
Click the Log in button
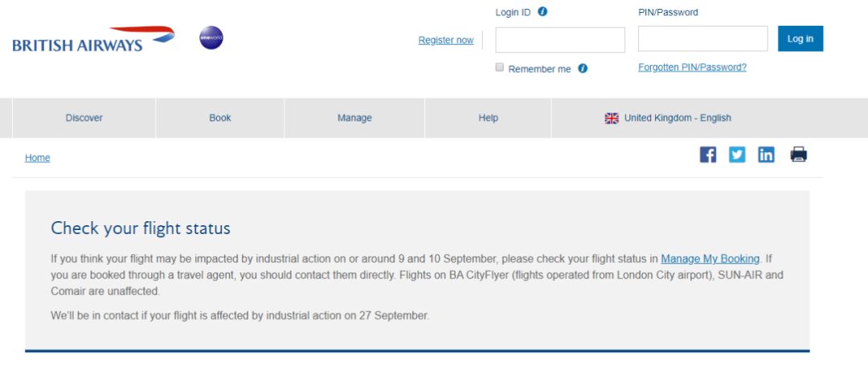tap(800, 39)
